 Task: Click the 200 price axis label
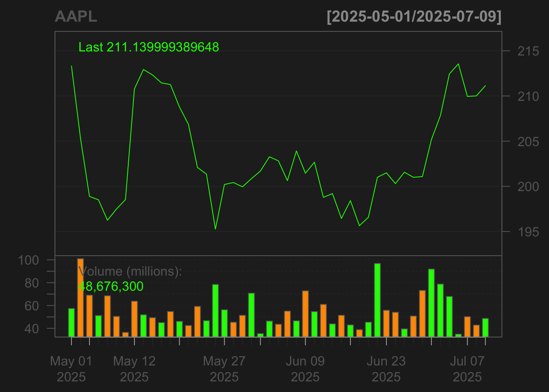pos(528,187)
